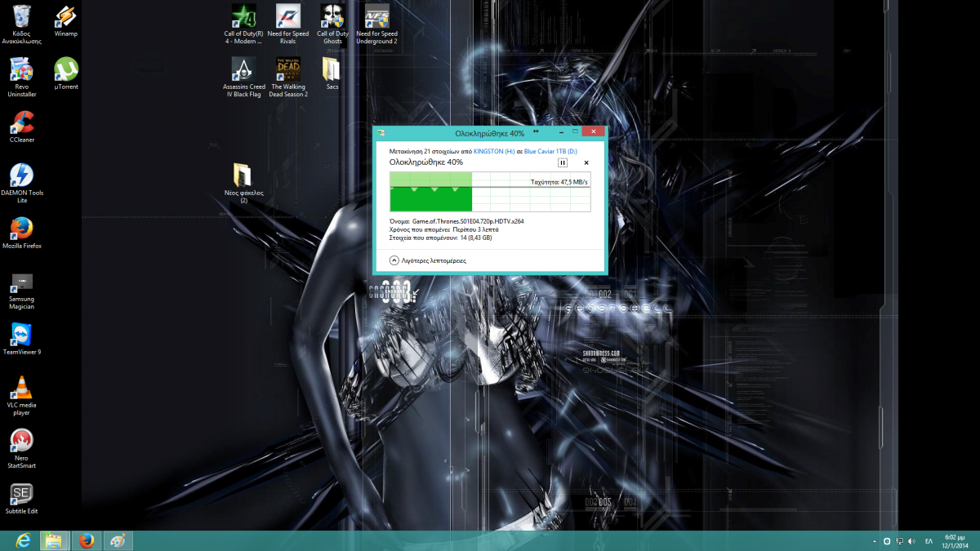Pause the file move operation
The image size is (980, 551).
563,162
